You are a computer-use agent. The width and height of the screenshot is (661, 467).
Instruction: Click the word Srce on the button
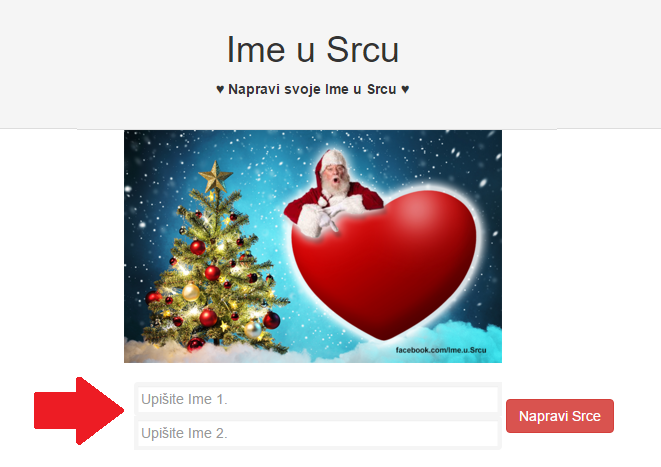(x=586, y=416)
